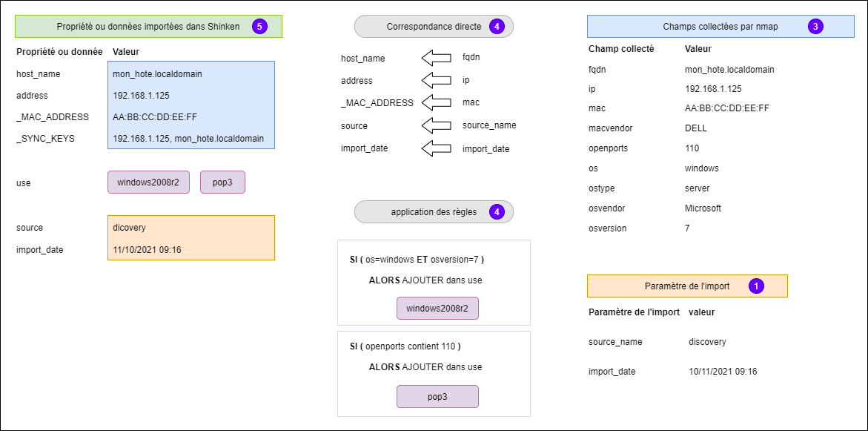Click the number 3 badge beside nmap header
Screen dimensions: 868x431
815,27
